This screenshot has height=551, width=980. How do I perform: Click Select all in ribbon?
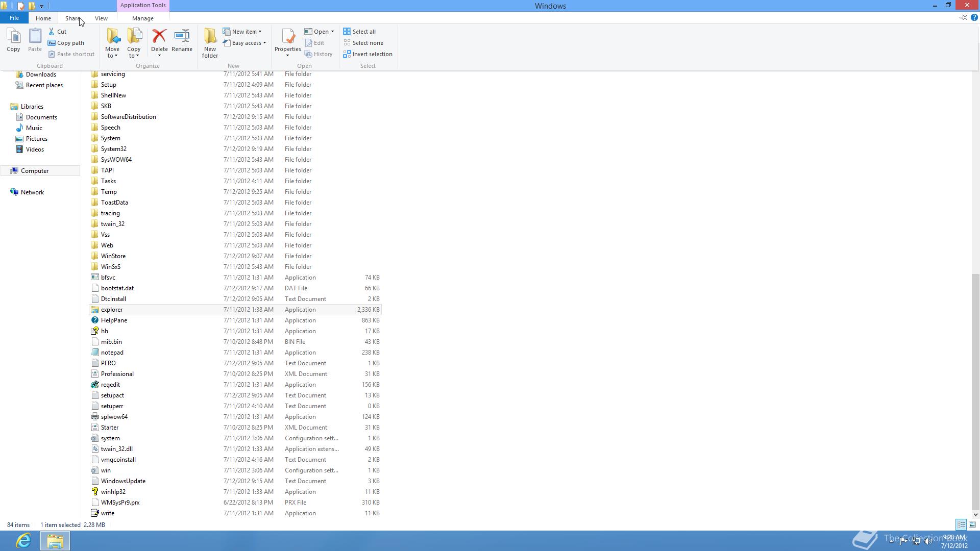tap(359, 32)
